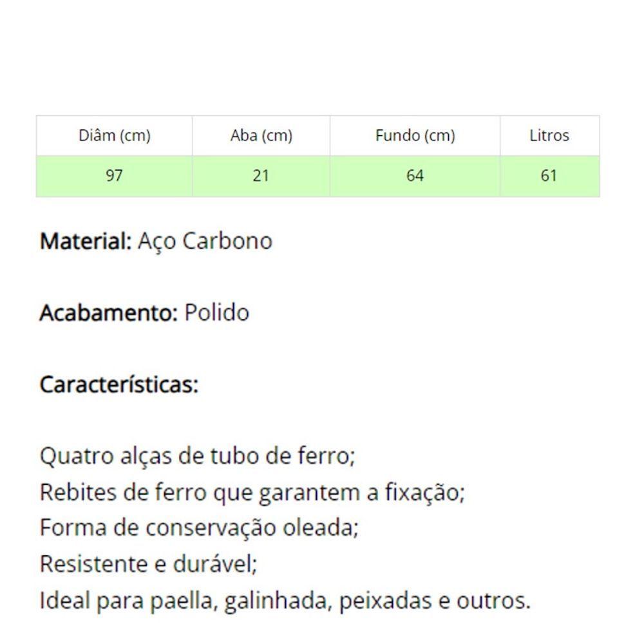Click the Características heading

click(119, 385)
